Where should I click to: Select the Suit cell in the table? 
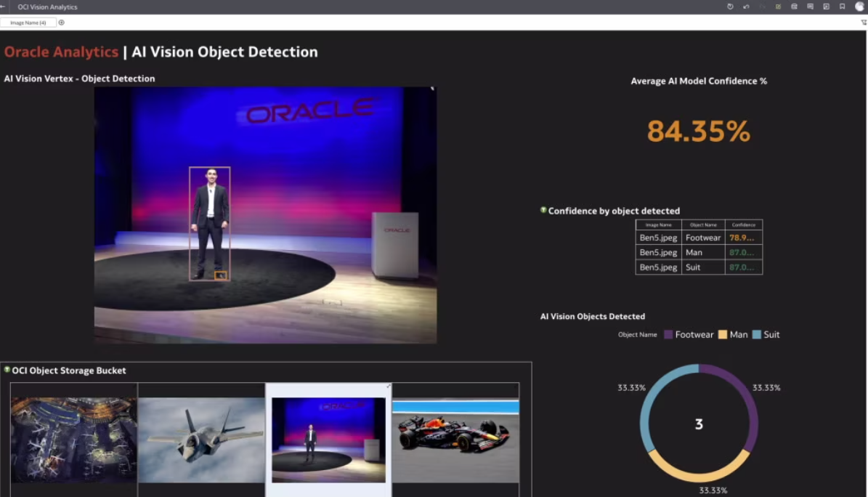[703, 267]
